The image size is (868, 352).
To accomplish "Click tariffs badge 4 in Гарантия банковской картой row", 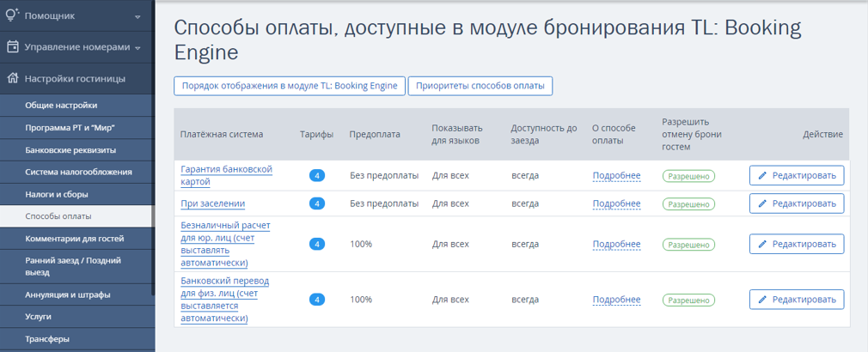I will pyautogui.click(x=317, y=176).
